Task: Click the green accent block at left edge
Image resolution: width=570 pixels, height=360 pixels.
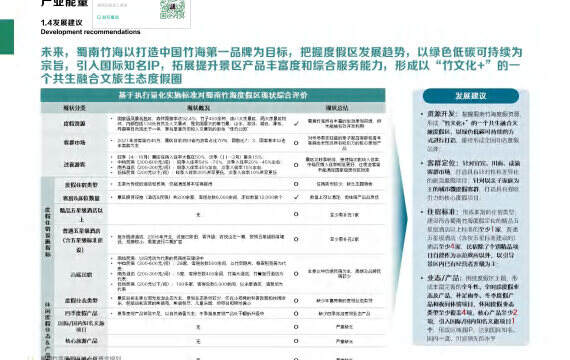Action: point(7,37)
